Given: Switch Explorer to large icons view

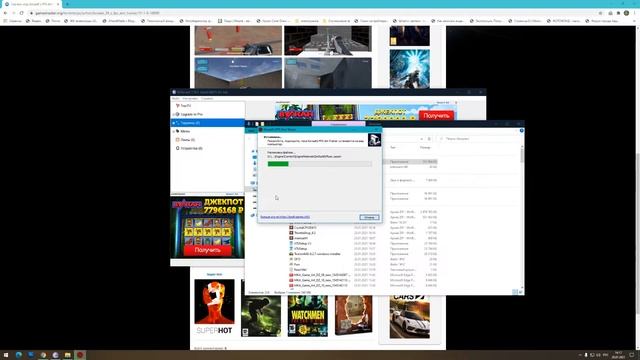Looking at the screenshot, I should tap(521, 292).
